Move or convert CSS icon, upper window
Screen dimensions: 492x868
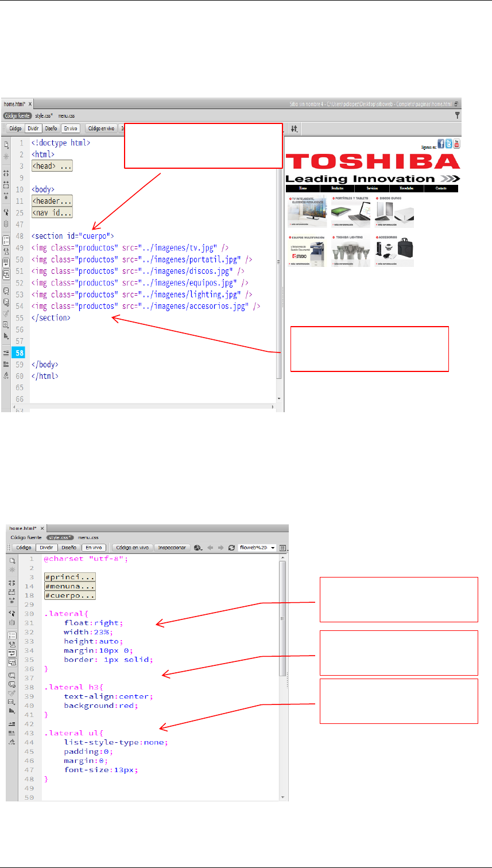click(x=6, y=336)
